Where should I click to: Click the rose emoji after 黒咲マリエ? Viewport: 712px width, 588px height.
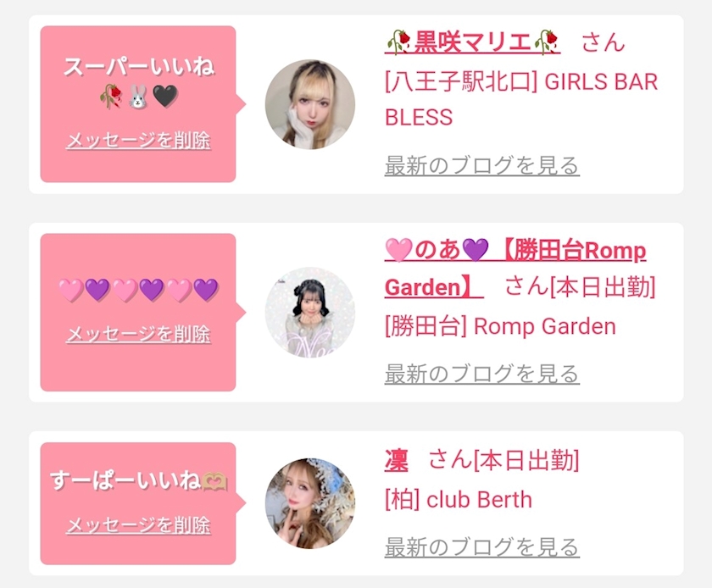(547, 41)
